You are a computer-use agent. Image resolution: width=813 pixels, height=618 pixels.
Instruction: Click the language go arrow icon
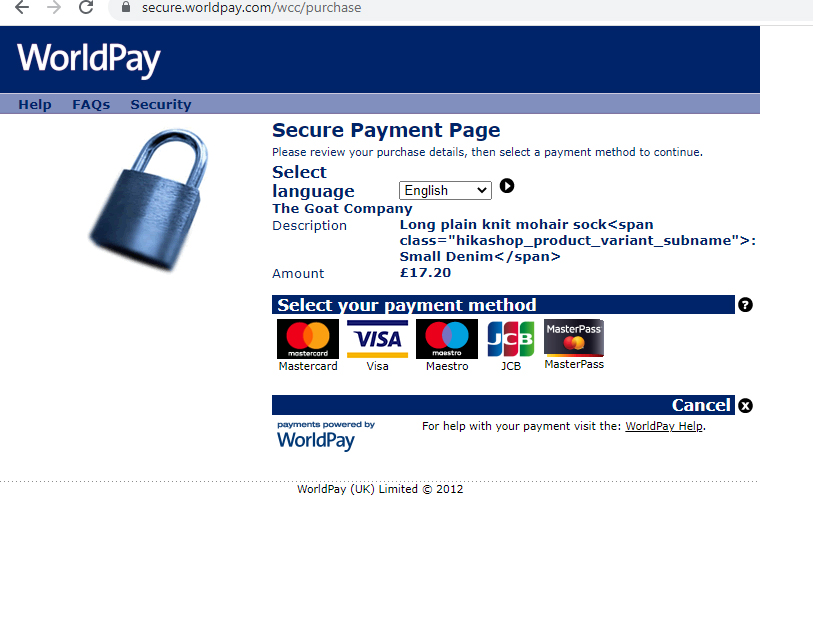[507, 186]
